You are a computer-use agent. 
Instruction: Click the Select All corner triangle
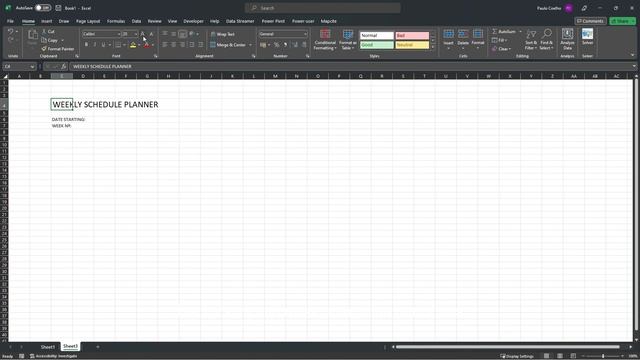[5, 76]
